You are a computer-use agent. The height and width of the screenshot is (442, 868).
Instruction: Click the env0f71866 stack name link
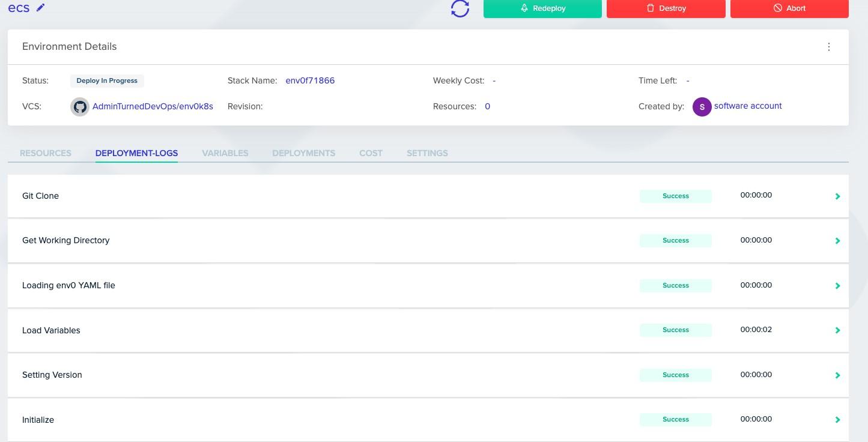tap(310, 80)
